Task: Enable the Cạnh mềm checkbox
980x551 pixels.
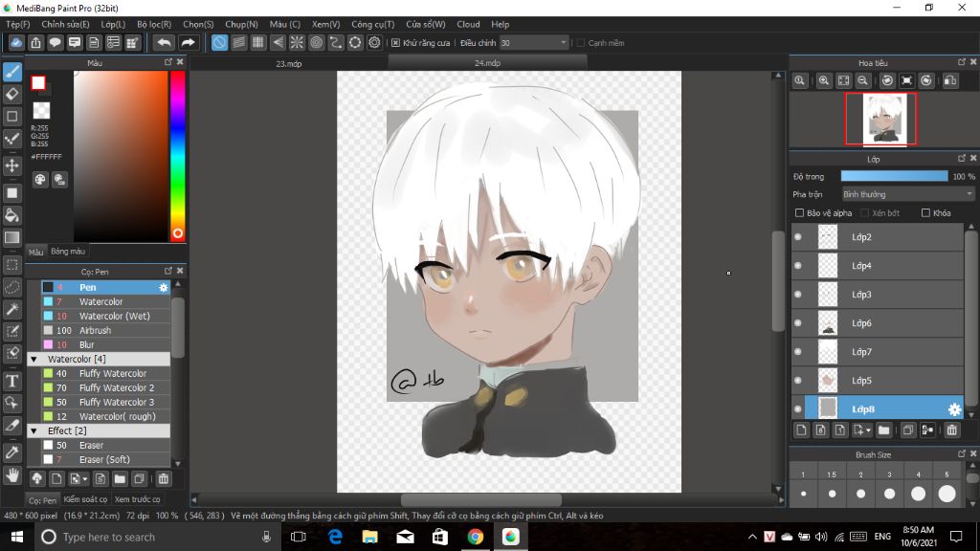Action: [x=581, y=43]
